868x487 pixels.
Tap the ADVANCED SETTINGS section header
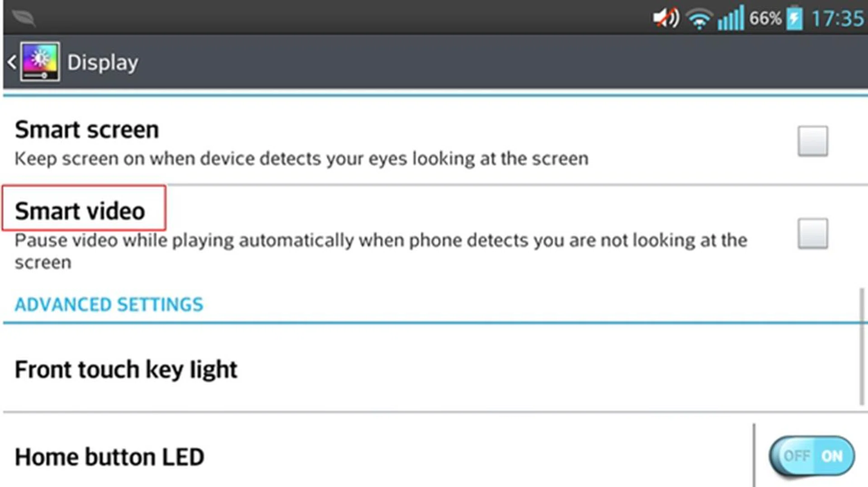(109, 304)
